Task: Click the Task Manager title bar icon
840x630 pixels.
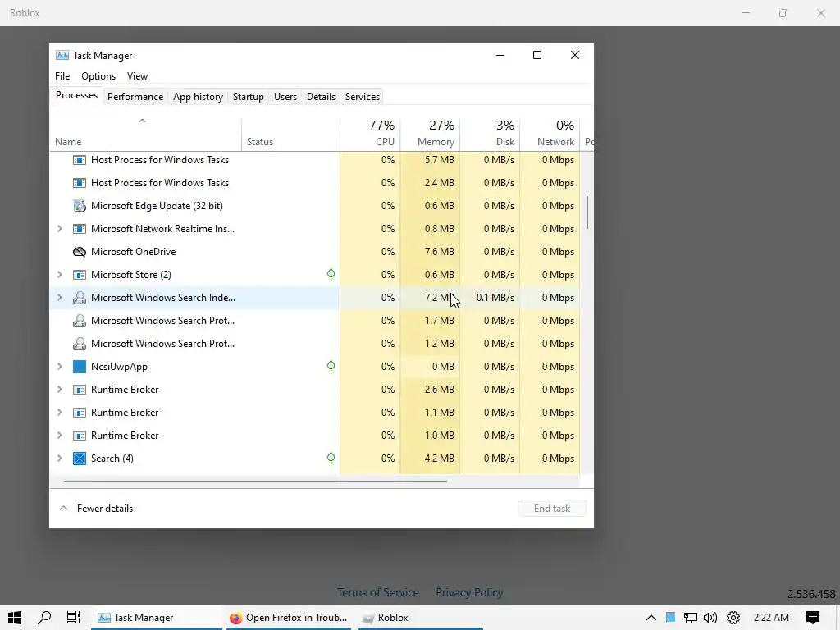Action: pyautogui.click(x=62, y=56)
